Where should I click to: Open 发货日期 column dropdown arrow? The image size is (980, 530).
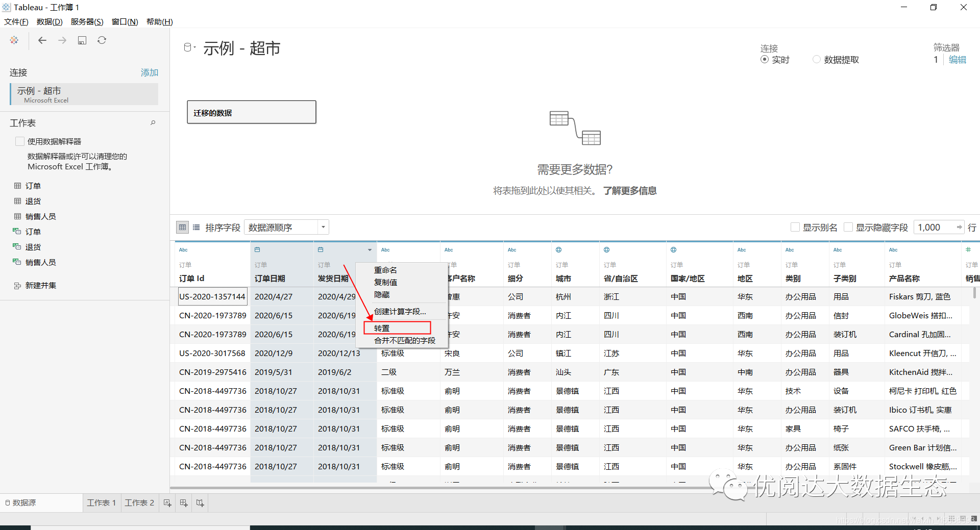point(370,250)
